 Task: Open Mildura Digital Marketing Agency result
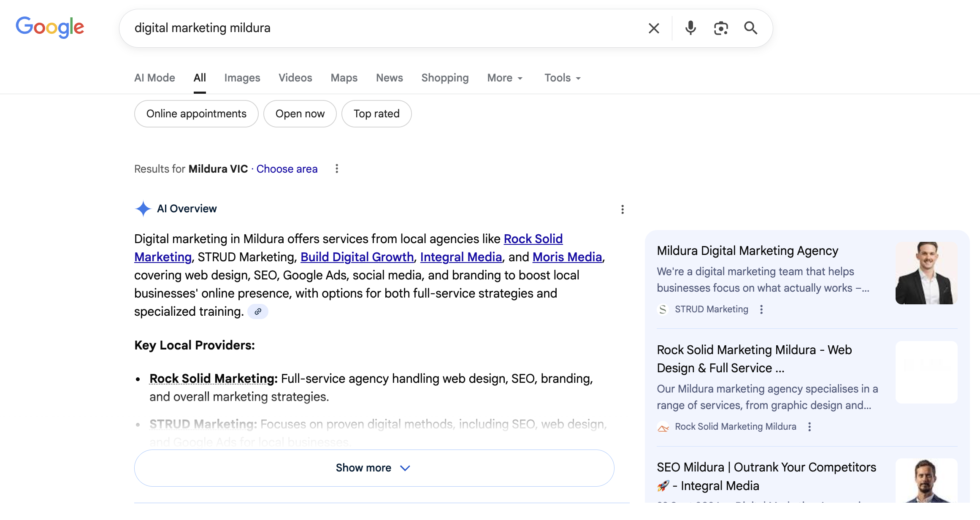(747, 251)
